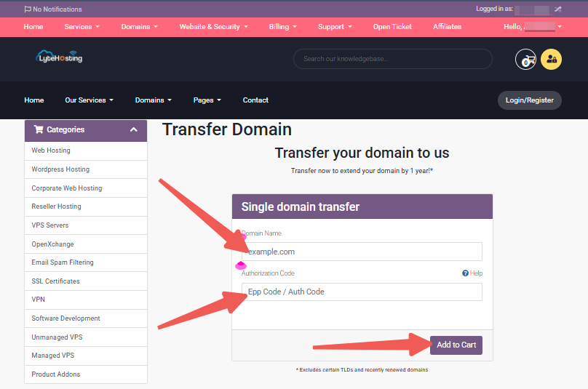
Task: Select Unmanaged VPS category
Action: (x=86, y=337)
